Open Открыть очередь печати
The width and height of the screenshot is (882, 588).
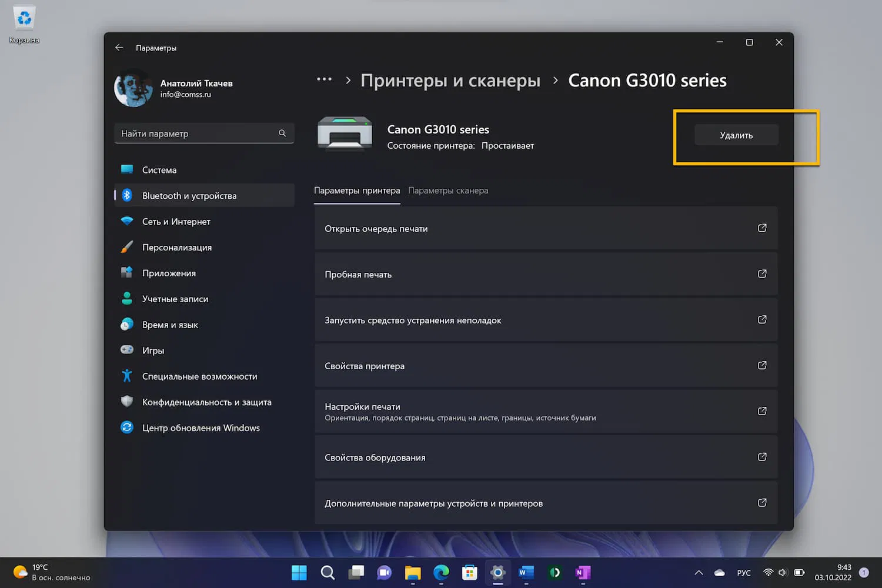click(546, 228)
